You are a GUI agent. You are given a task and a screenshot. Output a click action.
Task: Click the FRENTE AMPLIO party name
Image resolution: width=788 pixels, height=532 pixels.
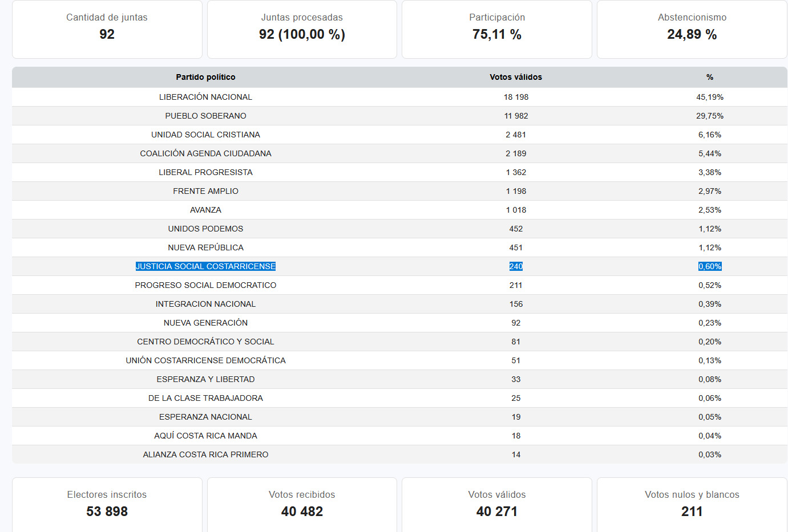click(205, 191)
